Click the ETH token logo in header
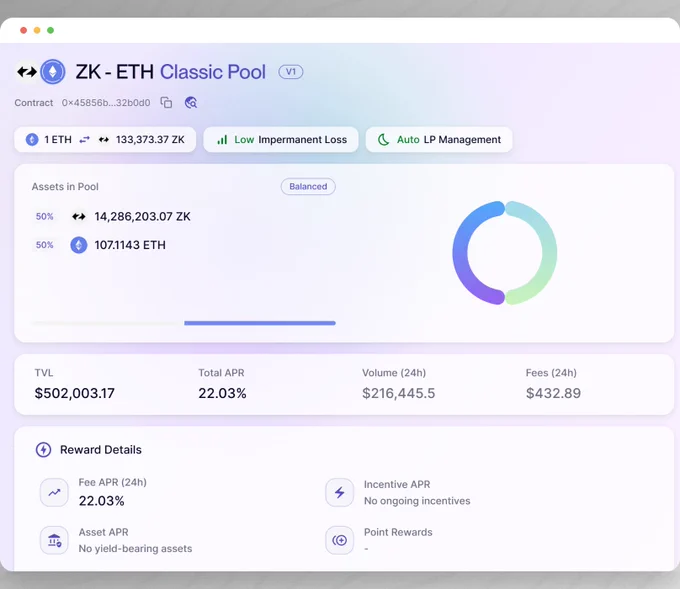This screenshot has width=680, height=589. point(53,72)
